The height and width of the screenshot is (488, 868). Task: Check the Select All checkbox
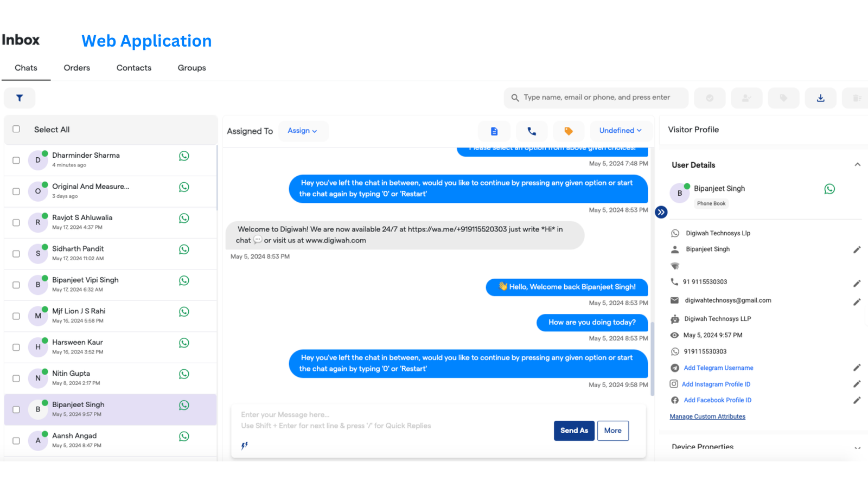(x=16, y=129)
